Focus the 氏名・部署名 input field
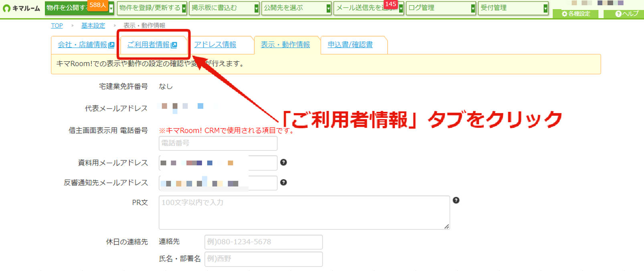The height and width of the screenshot is (271, 644). pyautogui.click(x=263, y=259)
